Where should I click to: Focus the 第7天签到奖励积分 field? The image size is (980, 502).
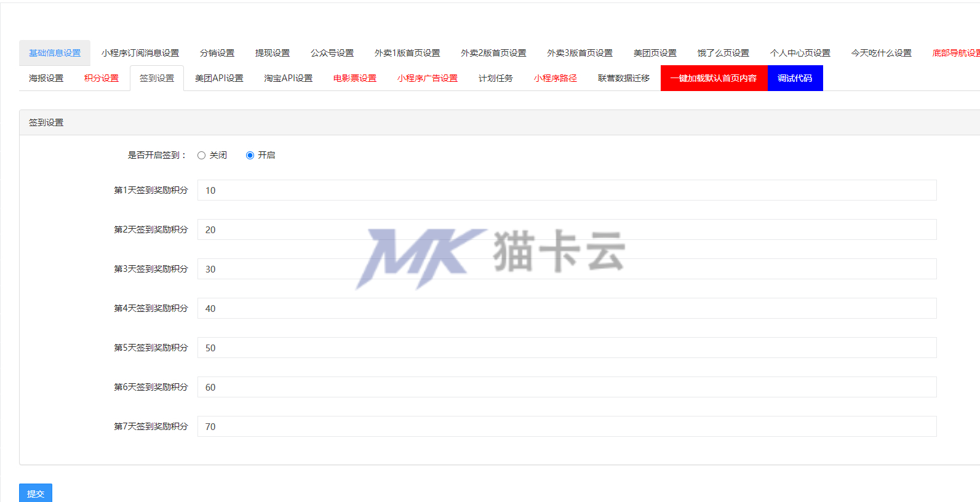click(x=567, y=426)
